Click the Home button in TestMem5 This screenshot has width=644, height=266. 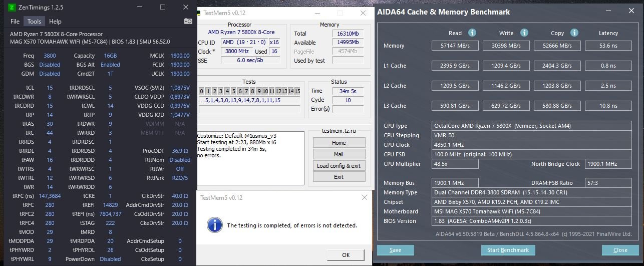(x=339, y=143)
